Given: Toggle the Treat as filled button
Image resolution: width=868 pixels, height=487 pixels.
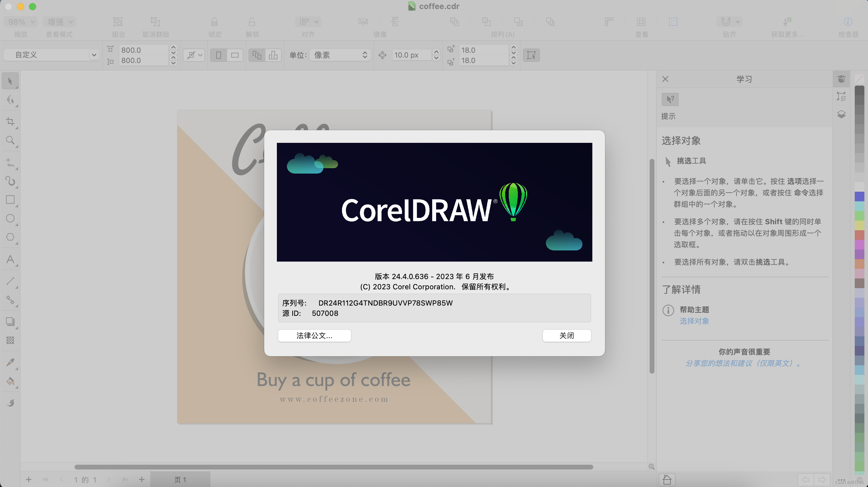Looking at the screenshot, I should coord(531,55).
